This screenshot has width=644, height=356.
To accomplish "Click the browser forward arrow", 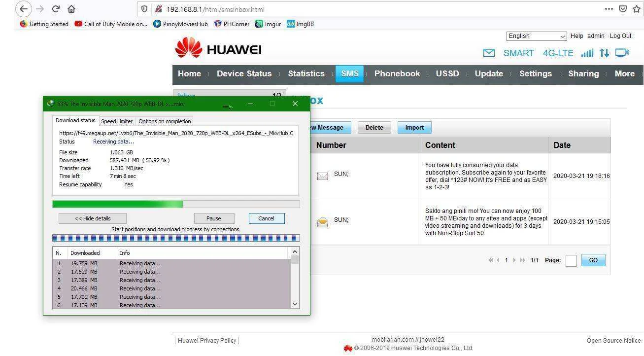I will point(40,9).
